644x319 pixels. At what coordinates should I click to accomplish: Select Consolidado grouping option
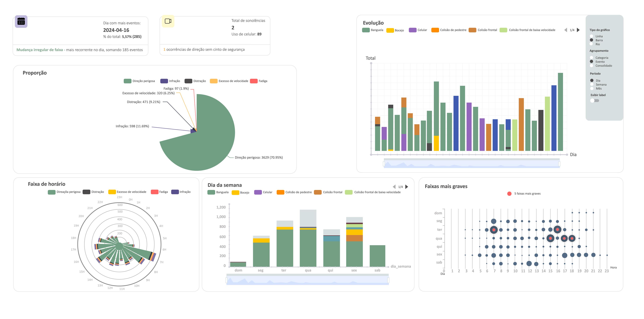[x=592, y=66]
